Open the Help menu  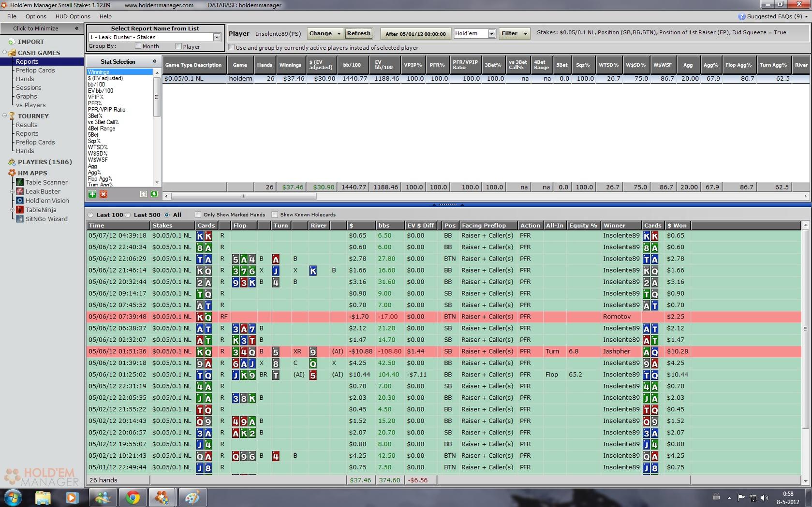[x=105, y=16]
